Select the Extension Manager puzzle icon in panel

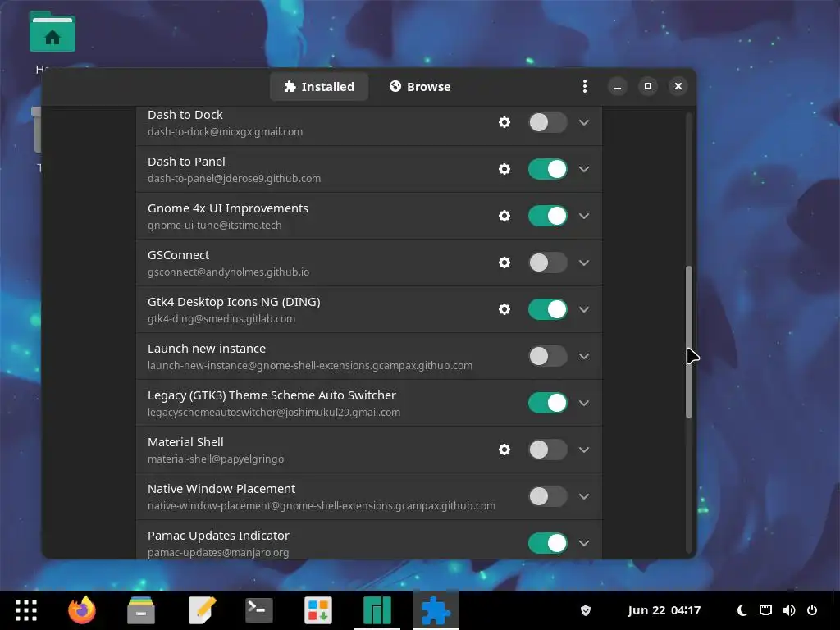click(x=436, y=610)
